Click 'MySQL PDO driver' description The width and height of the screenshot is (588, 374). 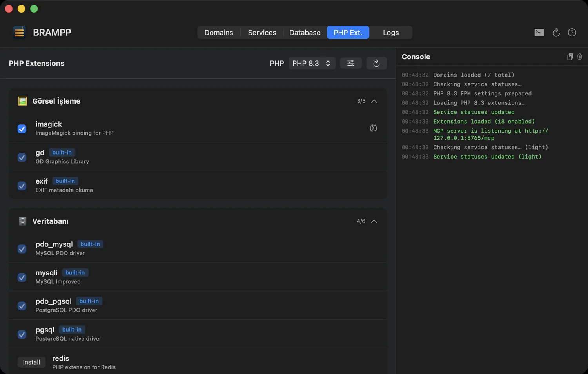pos(60,253)
